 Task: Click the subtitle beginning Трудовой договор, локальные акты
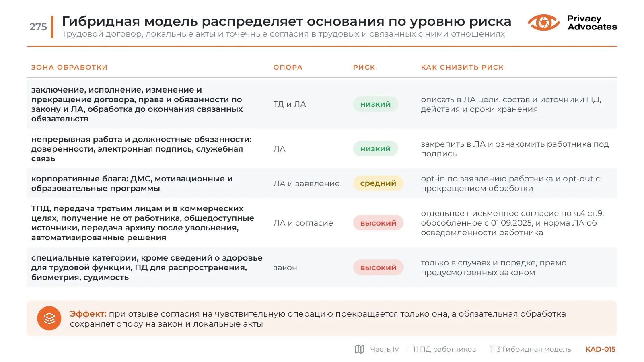tap(283, 34)
